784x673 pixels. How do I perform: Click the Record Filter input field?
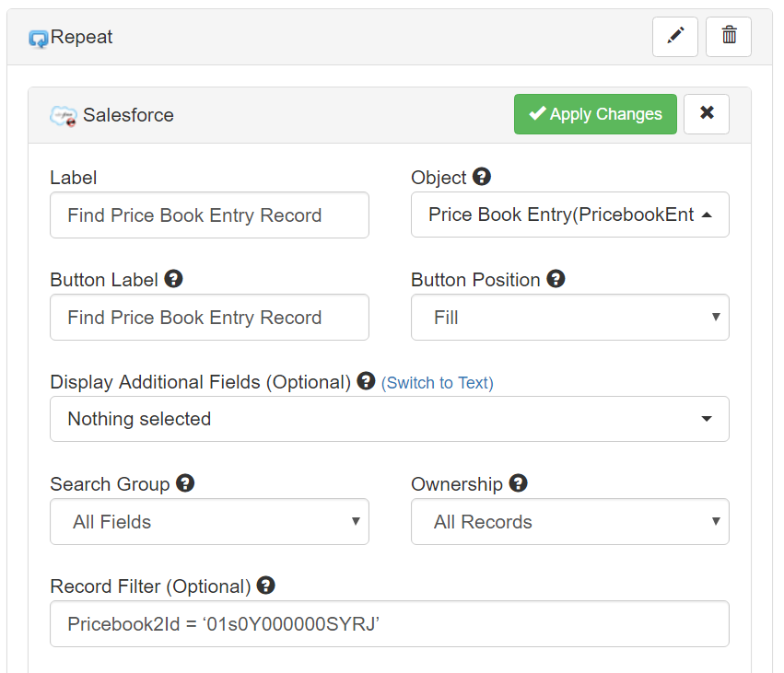(390, 624)
